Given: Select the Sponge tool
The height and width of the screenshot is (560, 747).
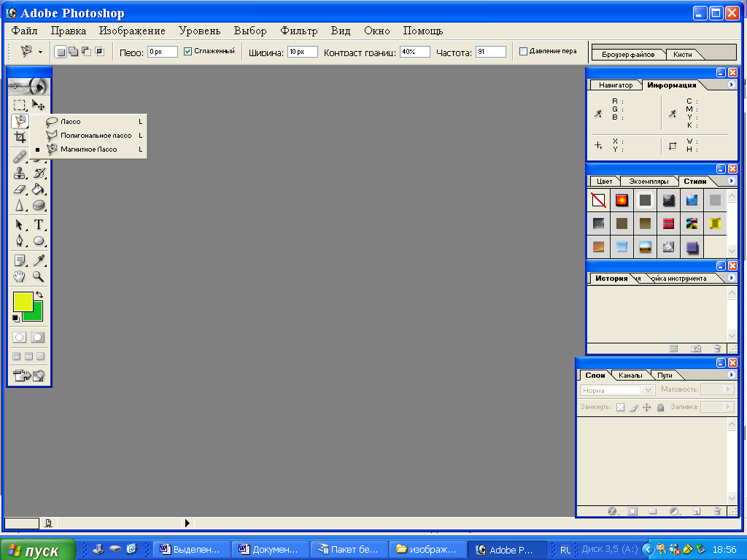Looking at the screenshot, I should coord(39,205).
